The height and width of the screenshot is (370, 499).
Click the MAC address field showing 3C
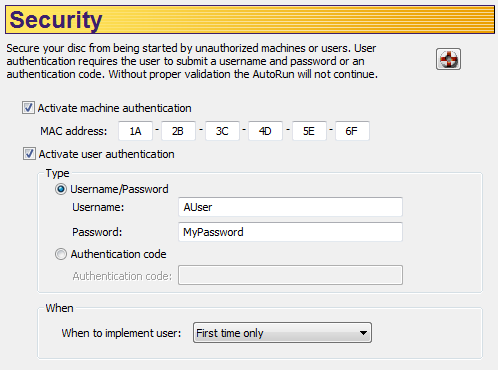click(x=222, y=131)
